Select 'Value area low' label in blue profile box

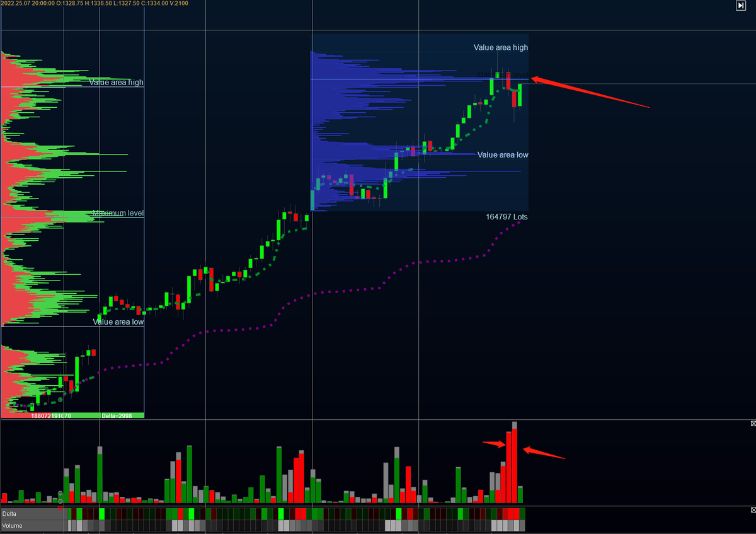(x=503, y=154)
